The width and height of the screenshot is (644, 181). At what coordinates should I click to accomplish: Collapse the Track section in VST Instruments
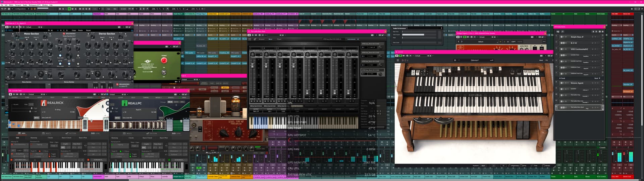561,78
